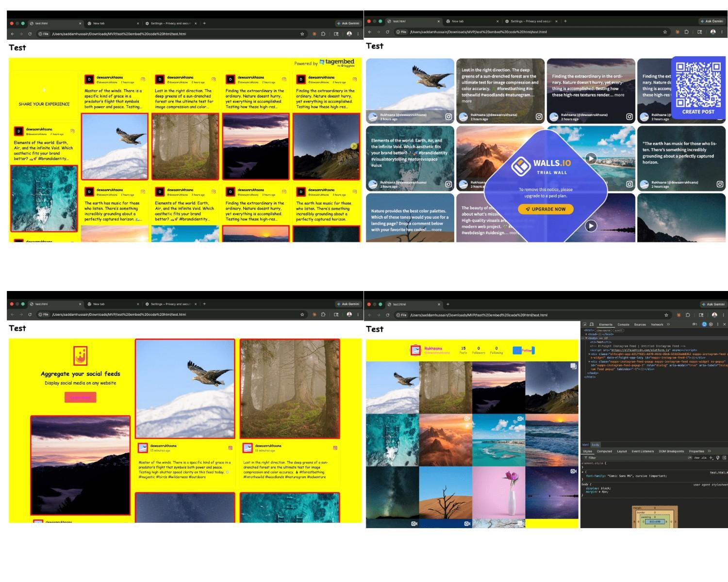This screenshot has height=582, width=728.
Task: Toggle the .cls element classes option
Action: click(x=704, y=458)
